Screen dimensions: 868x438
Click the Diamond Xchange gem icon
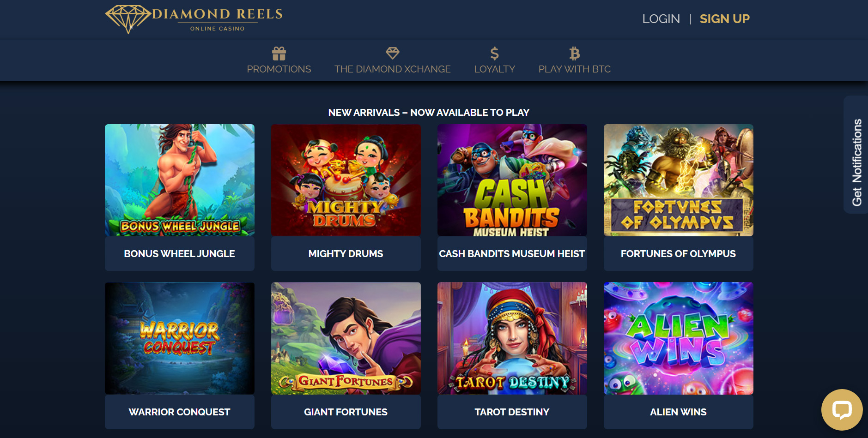(x=393, y=54)
